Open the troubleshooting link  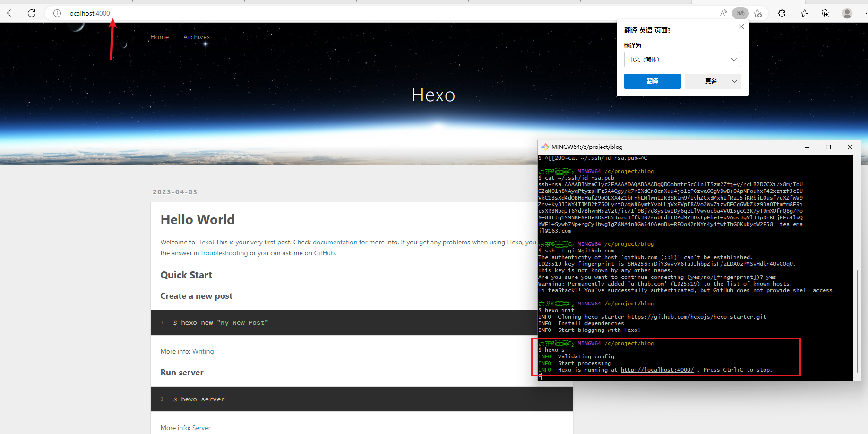click(224, 253)
